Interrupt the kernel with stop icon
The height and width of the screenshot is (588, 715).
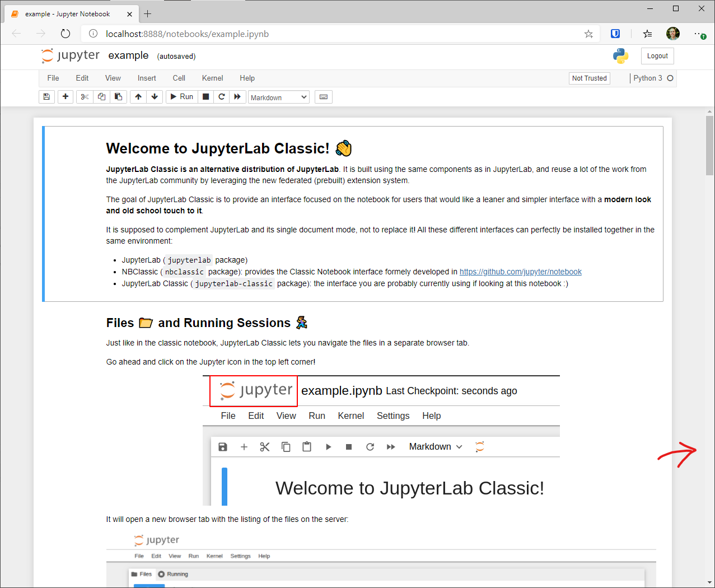tap(205, 97)
